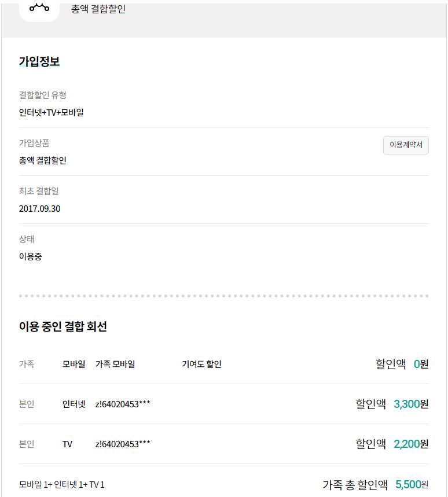Click the 최초 결합일 label
The image size is (448, 497).
[x=39, y=191]
